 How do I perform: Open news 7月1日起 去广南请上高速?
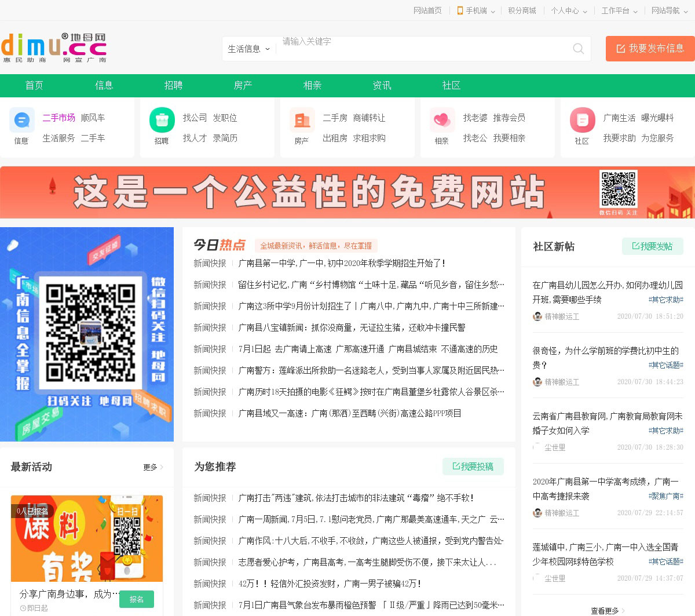pyautogui.click(x=368, y=349)
